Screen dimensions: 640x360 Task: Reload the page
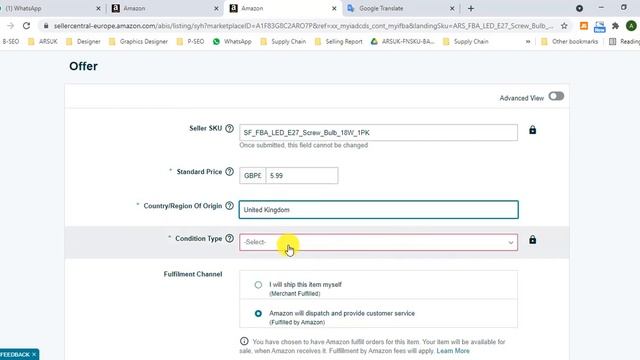click(27, 26)
